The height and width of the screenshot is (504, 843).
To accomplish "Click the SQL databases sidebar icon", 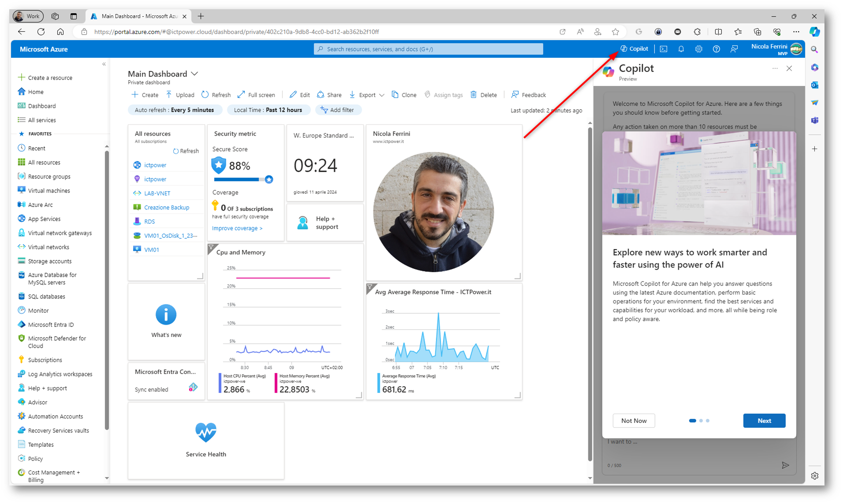I will [21, 296].
